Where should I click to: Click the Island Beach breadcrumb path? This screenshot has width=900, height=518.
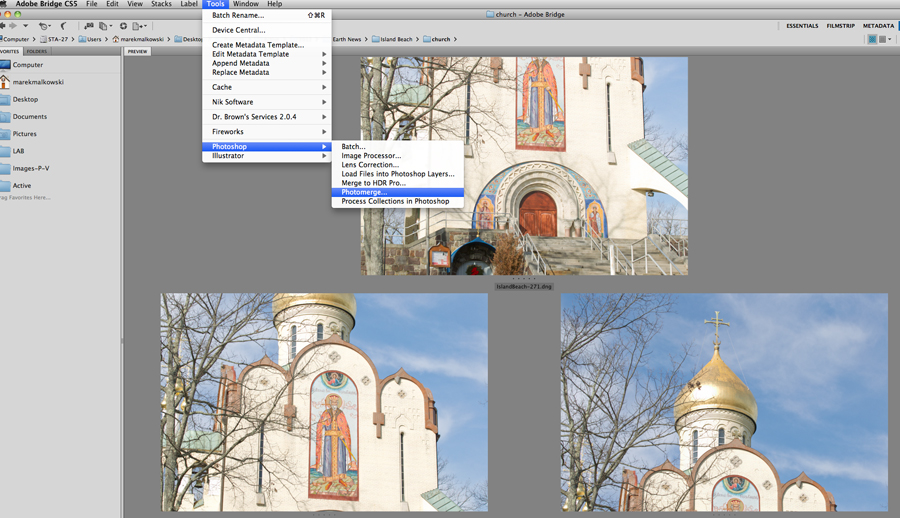click(x=397, y=39)
